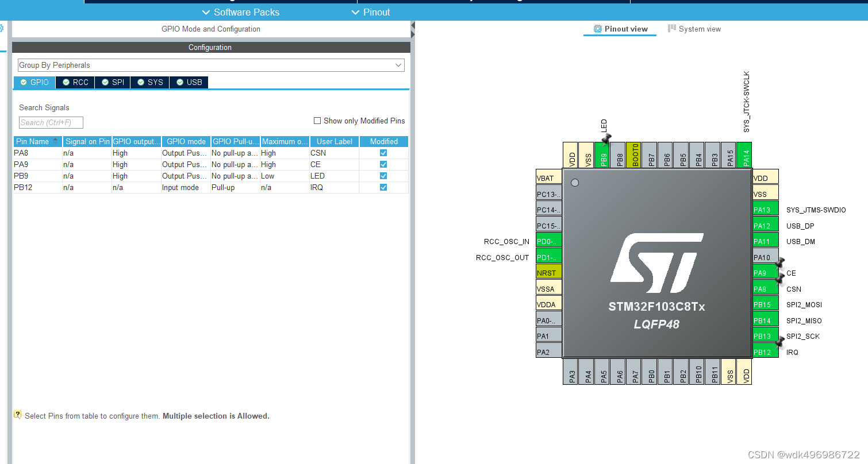Screen dimensions: 868x464
Task: Select the PB12 row in pin table
Action: [x=210, y=187]
